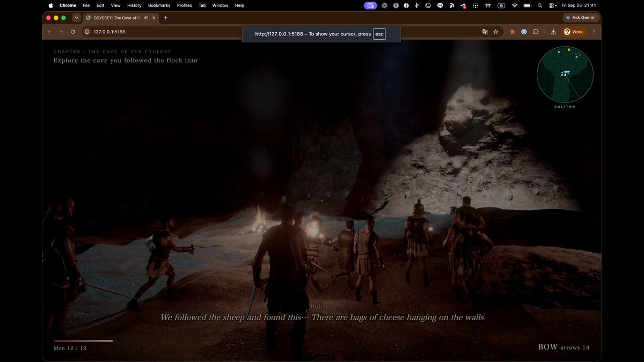
Task: Open the Extensions puzzle-piece menu
Action: [536, 32]
